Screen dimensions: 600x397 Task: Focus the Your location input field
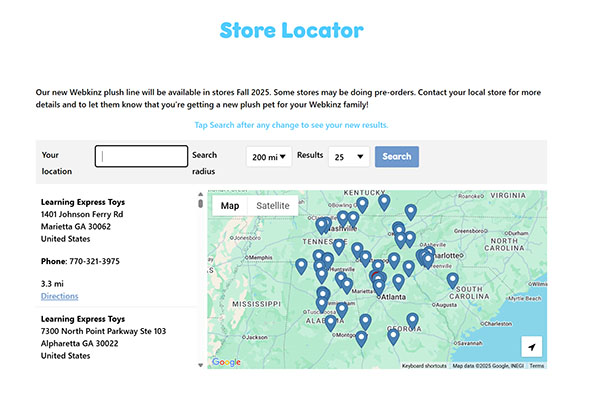pos(141,156)
